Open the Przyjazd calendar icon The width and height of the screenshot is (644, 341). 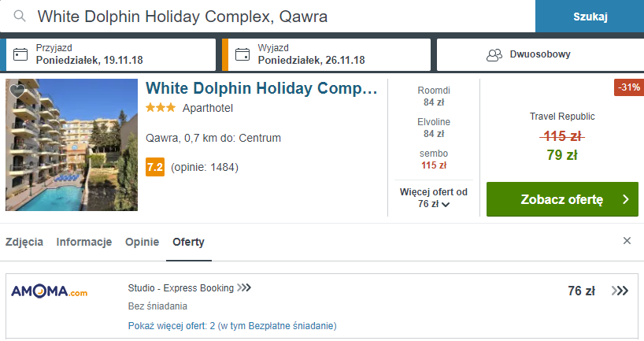pos(20,54)
